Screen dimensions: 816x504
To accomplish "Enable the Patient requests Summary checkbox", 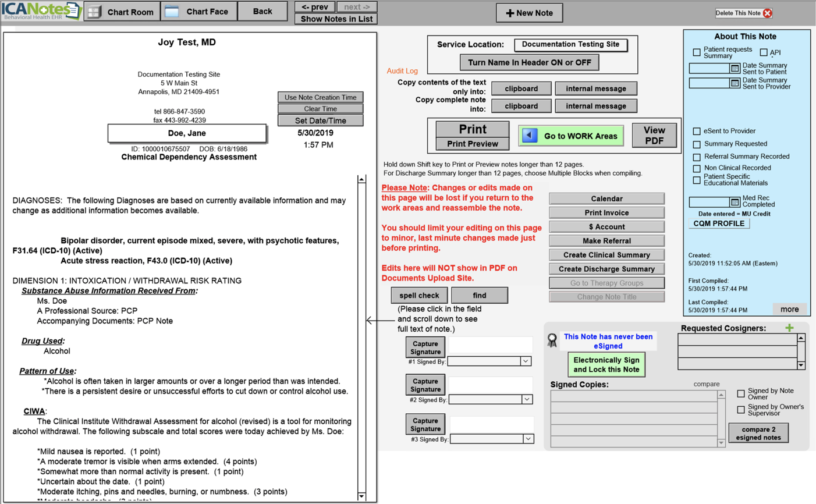I will tap(697, 52).
